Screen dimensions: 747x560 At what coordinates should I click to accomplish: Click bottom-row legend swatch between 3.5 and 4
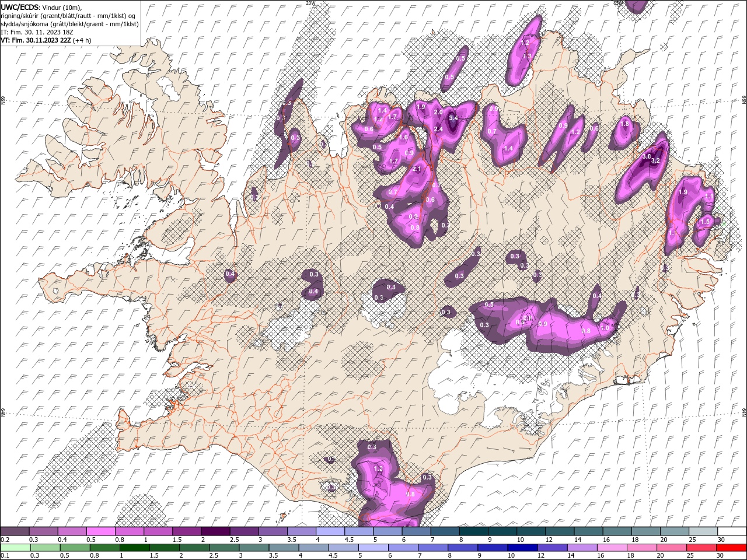284,548
